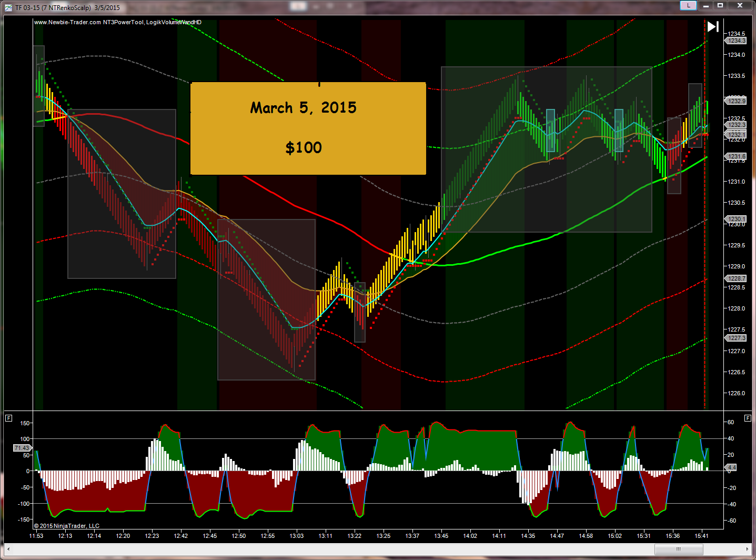The height and width of the screenshot is (560, 756).
Task: Click the 1227.3 price marker tag
Action: click(736, 338)
